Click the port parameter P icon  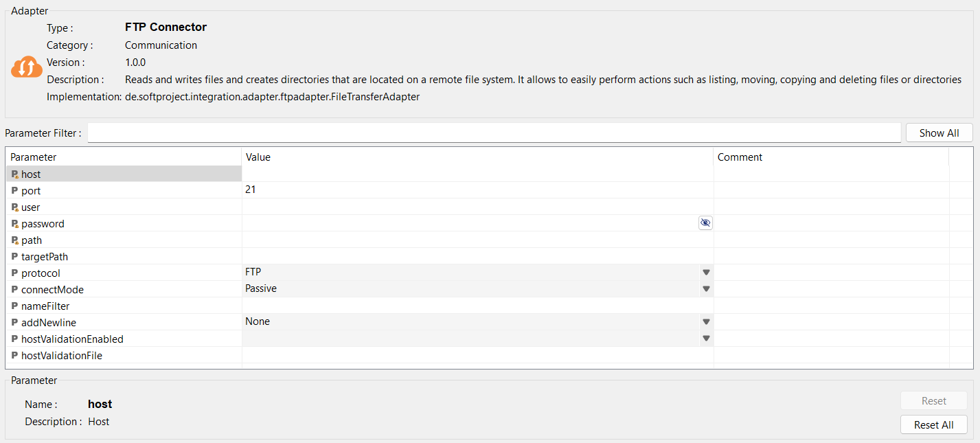pos(15,191)
